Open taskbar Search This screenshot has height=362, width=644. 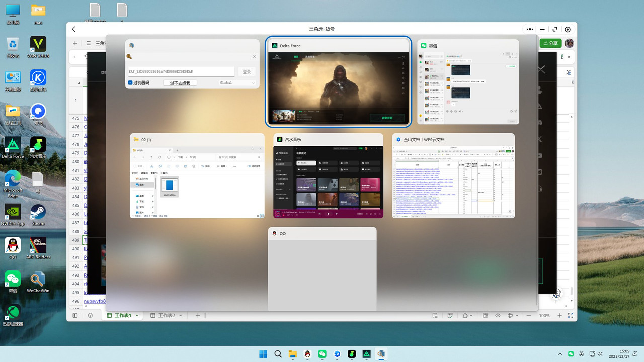(x=278, y=354)
